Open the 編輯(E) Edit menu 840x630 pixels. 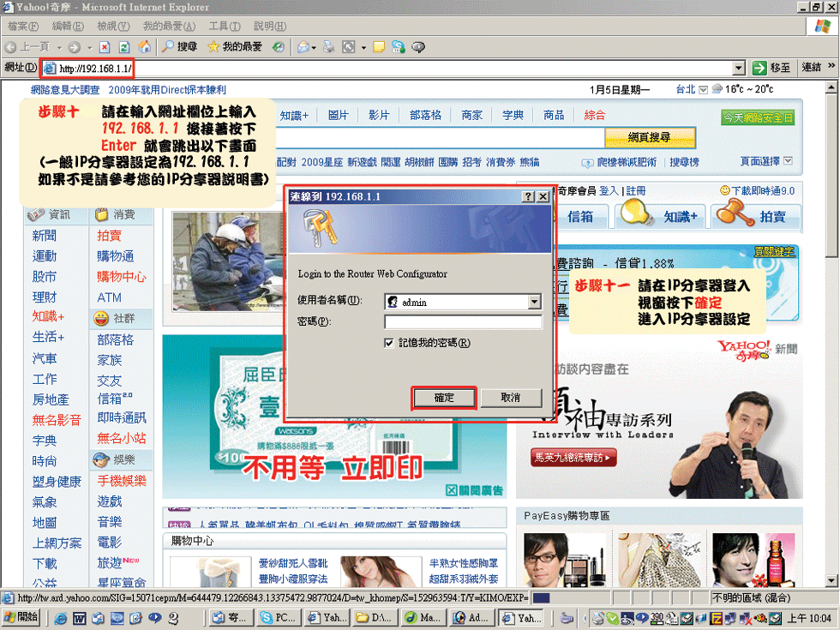click(x=68, y=26)
